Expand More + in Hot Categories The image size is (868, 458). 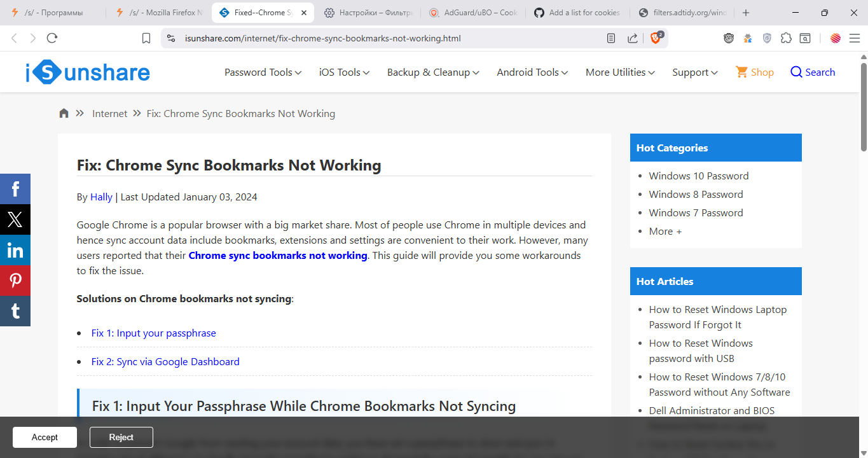(665, 232)
